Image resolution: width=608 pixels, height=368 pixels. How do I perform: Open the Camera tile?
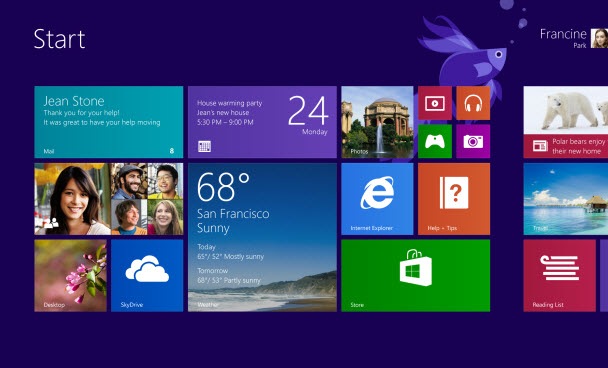coord(473,141)
